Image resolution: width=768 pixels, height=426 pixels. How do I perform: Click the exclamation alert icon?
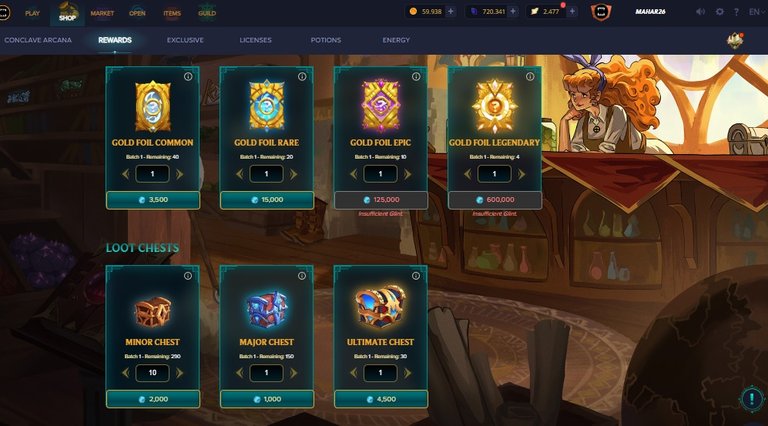click(x=752, y=399)
